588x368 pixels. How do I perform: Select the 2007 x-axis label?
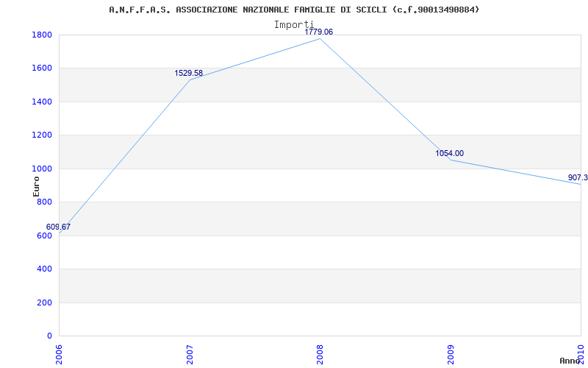[190, 354]
